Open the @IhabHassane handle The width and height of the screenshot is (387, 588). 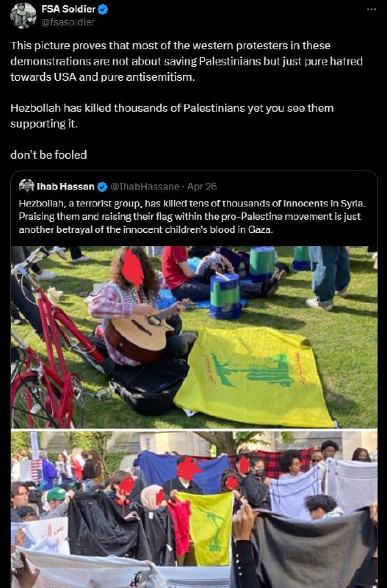point(145,187)
